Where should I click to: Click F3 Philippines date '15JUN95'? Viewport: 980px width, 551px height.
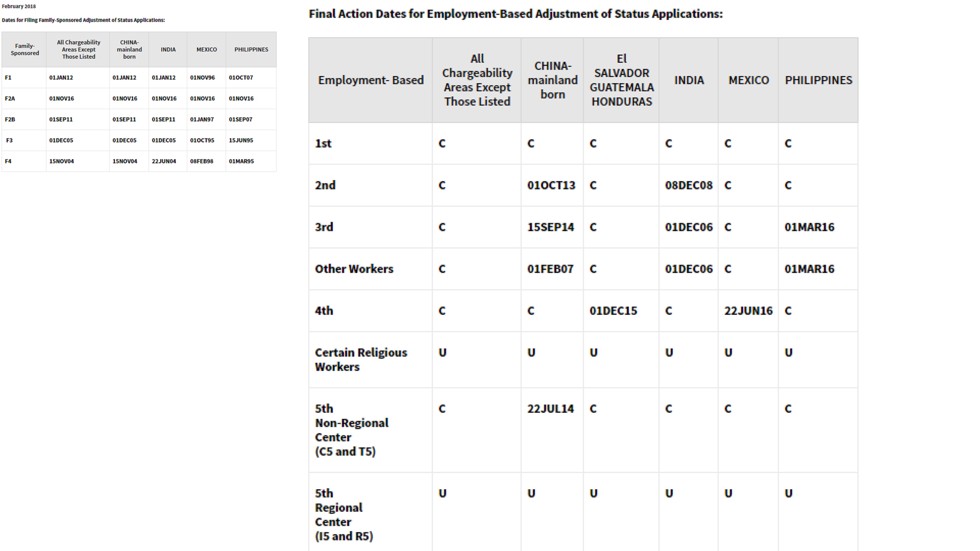(241, 140)
